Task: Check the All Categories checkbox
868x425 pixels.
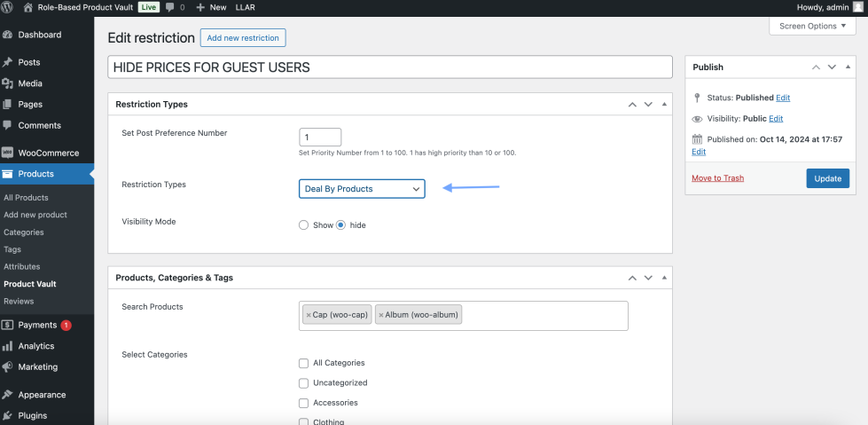Action: (304, 363)
